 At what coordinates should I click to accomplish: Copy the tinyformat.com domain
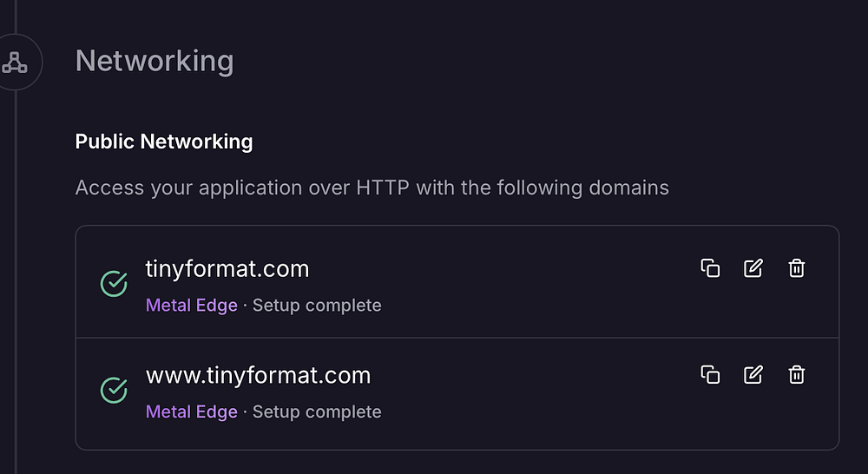tap(710, 268)
